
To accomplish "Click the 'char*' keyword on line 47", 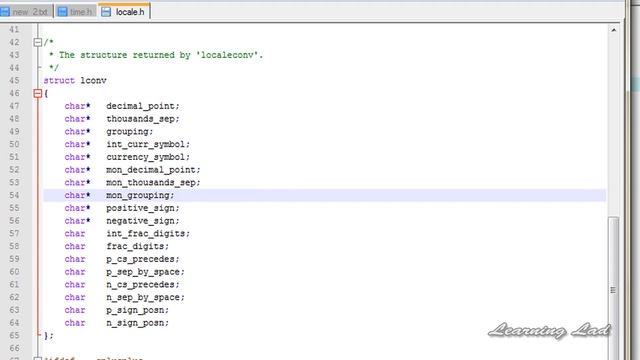I will click(x=78, y=106).
